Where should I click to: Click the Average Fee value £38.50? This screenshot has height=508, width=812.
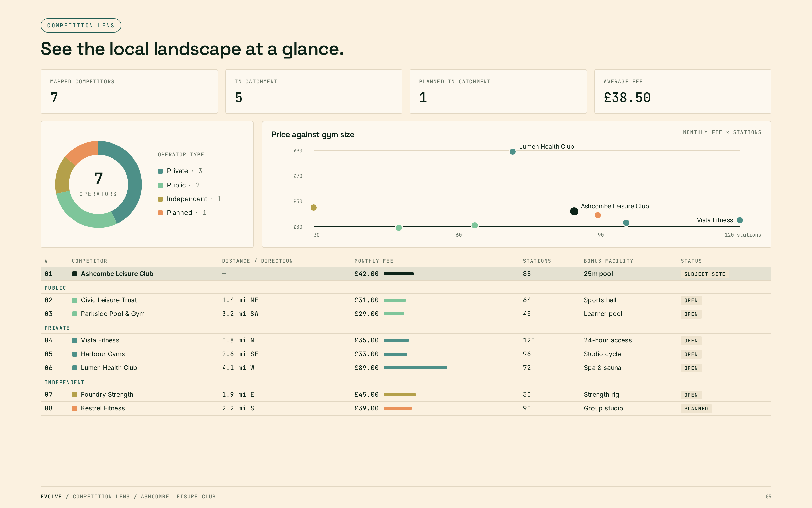tap(627, 98)
